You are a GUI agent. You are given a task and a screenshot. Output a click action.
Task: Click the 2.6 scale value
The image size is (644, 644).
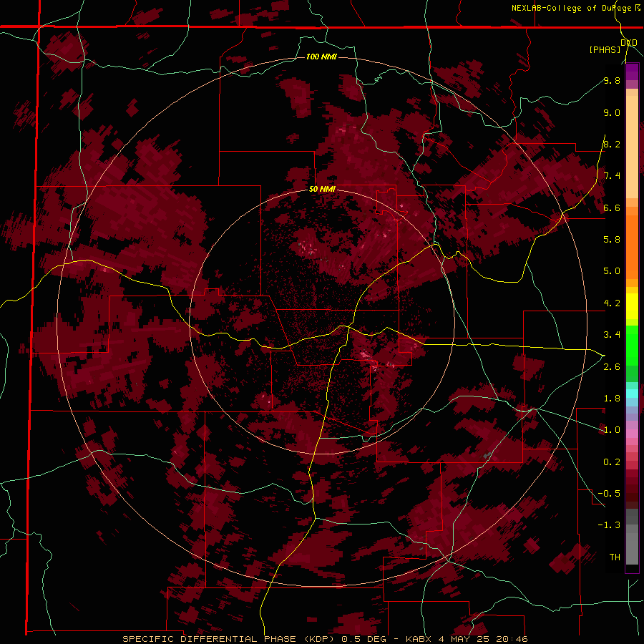612,367
